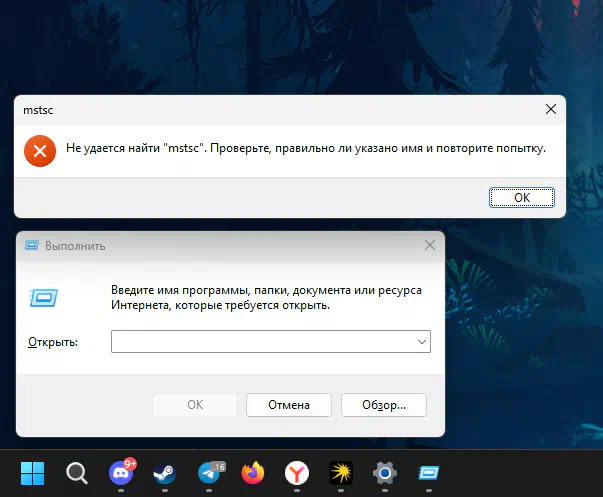Open Discord from the taskbar

coord(122,472)
